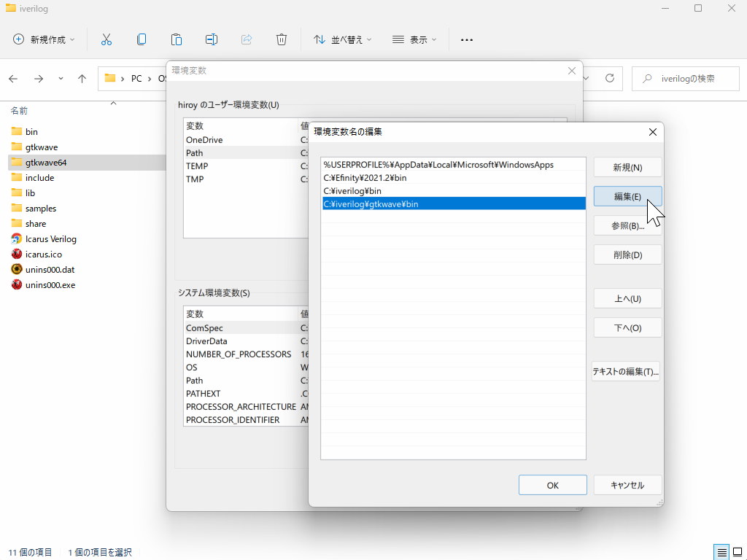
Task: Close the 環境変数名の編集 dialog
Action: 653,132
